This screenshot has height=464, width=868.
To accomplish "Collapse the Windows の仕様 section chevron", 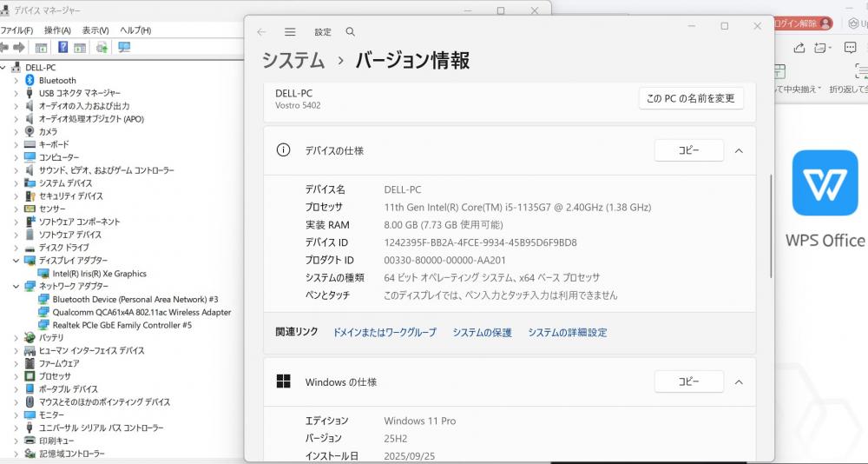I will coord(739,382).
